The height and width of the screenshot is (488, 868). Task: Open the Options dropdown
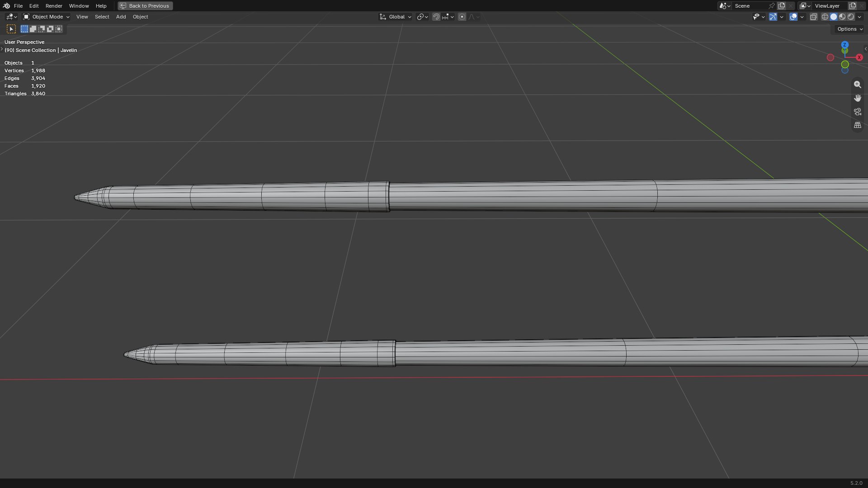pyautogui.click(x=850, y=29)
